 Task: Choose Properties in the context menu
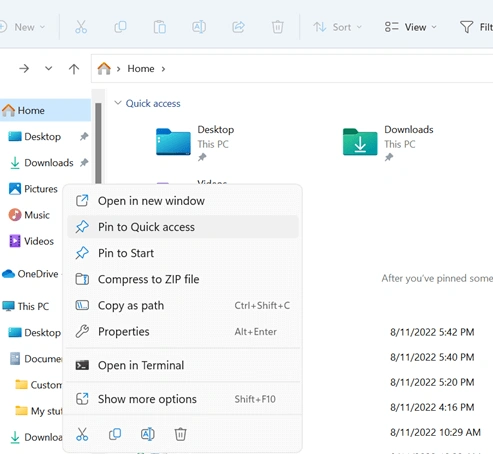(183, 331)
